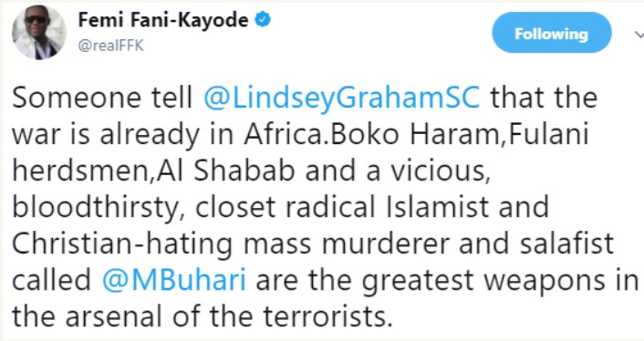The height and width of the screenshot is (341, 644).
Task: Toggle the Following button
Action: (x=552, y=33)
